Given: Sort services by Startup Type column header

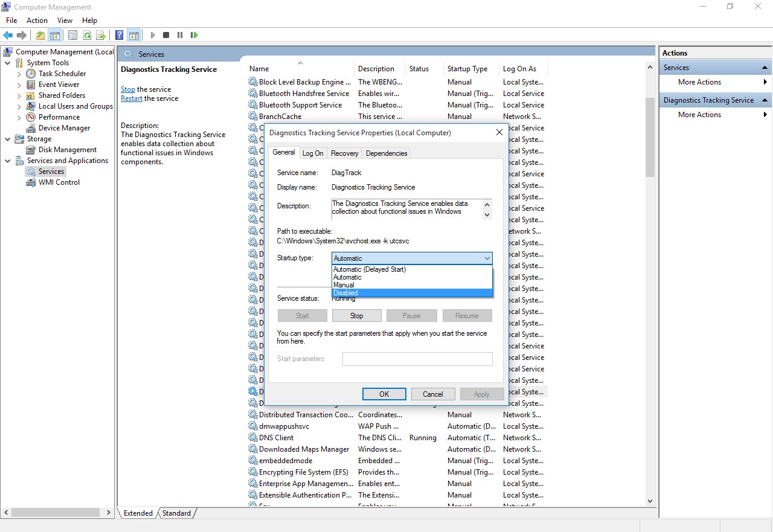Looking at the screenshot, I should click(x=471, y=69).
